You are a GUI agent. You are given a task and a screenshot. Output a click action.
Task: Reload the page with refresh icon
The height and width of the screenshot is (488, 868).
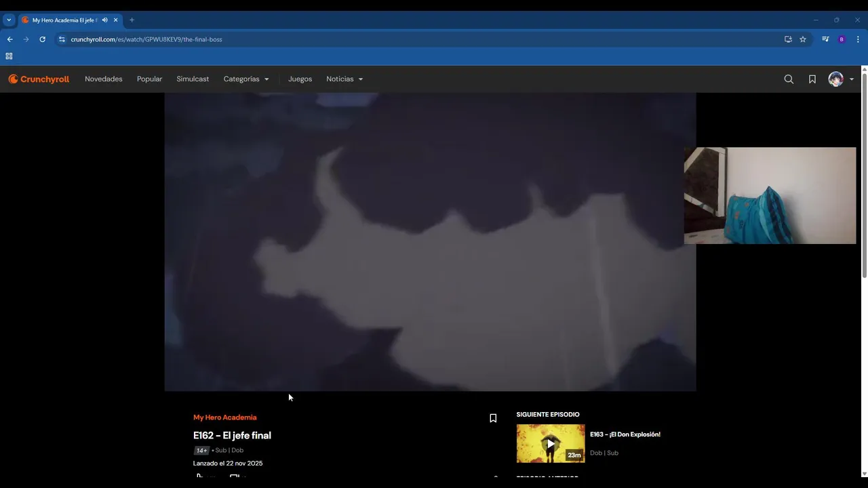click(42, 39)
